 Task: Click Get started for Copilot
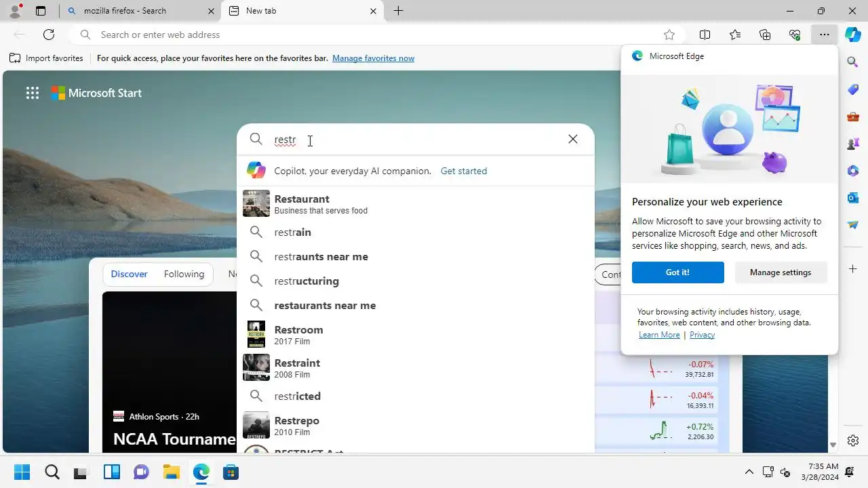click(464, 171)
